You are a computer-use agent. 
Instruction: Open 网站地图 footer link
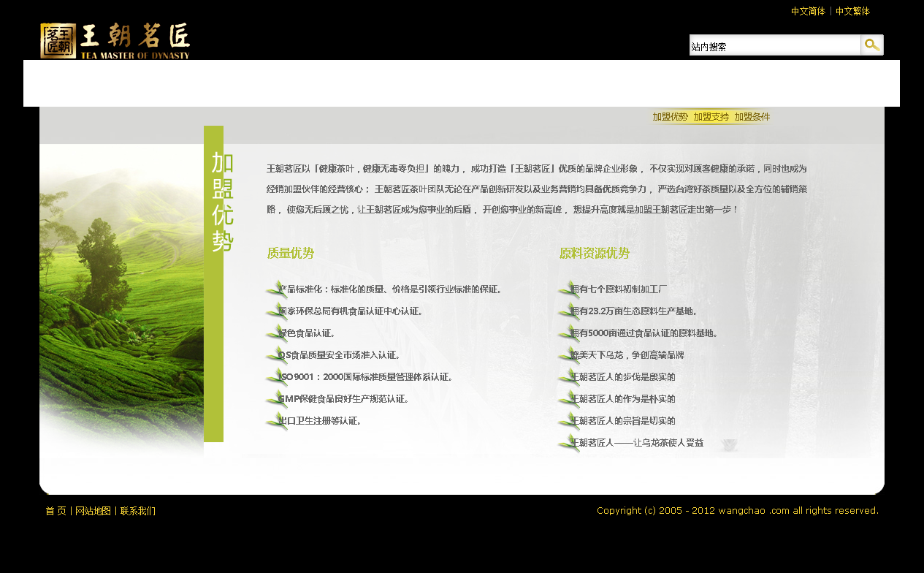(93, 511)
